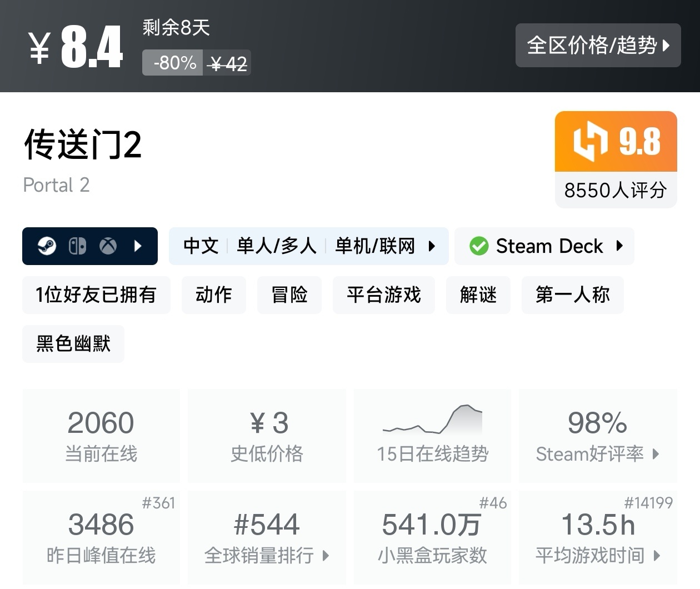Select the 平台游戏 genre tag

coord(384,294)
